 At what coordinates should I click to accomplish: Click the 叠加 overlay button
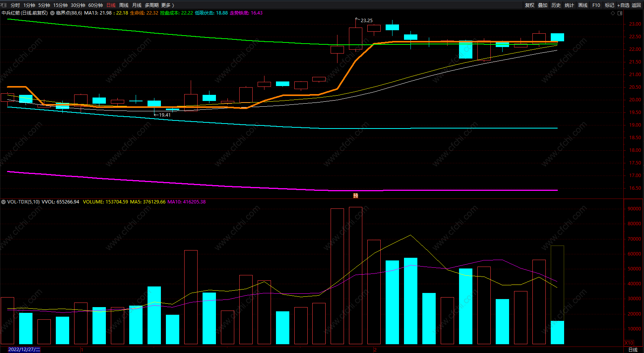543,5
